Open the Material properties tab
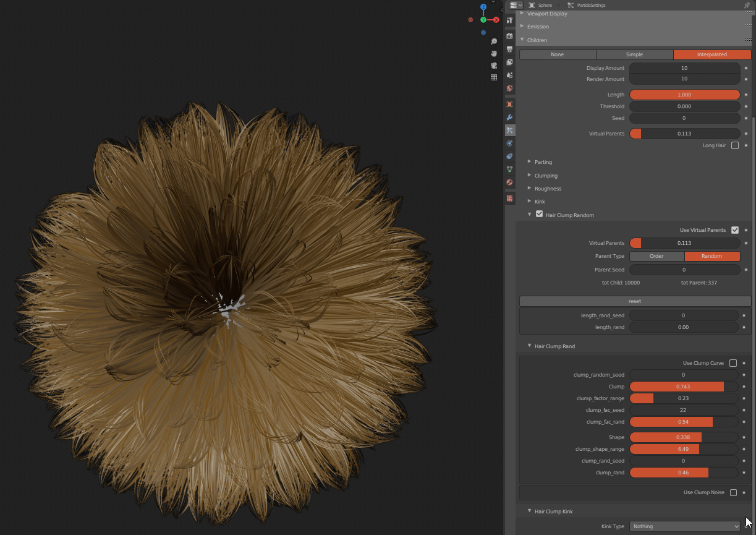 (x=509, y=182)
